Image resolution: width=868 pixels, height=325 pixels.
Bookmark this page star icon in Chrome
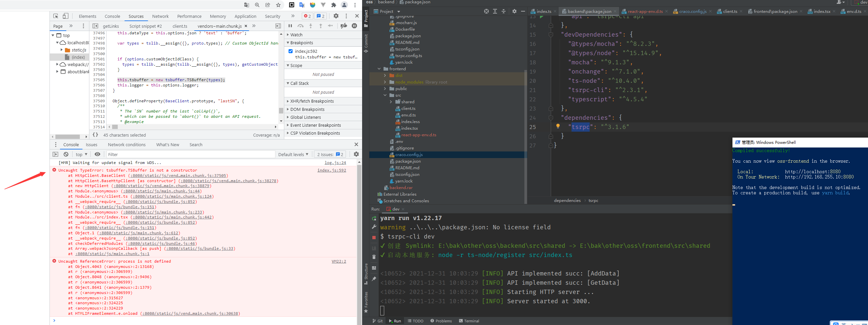click(278, 5)
